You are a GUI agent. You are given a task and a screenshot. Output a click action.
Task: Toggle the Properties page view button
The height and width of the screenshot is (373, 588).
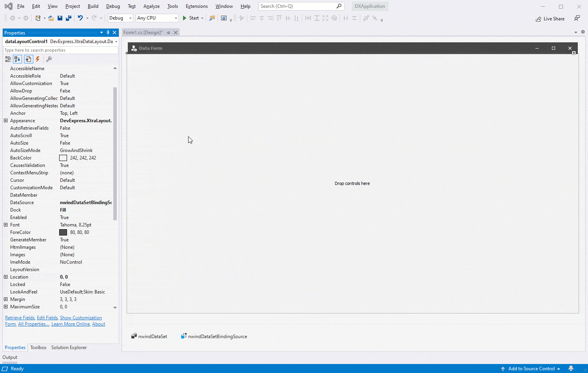coord(28,59)
